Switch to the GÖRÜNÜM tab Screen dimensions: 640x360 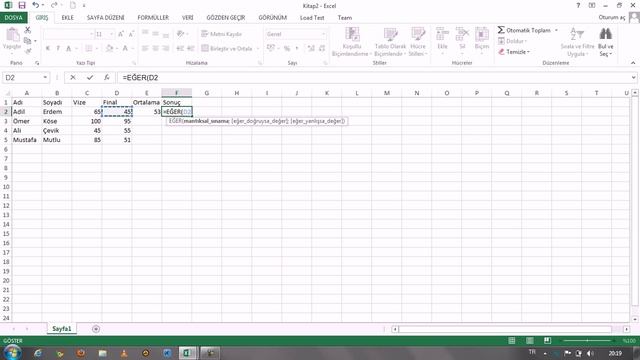(x=273, y=18)
